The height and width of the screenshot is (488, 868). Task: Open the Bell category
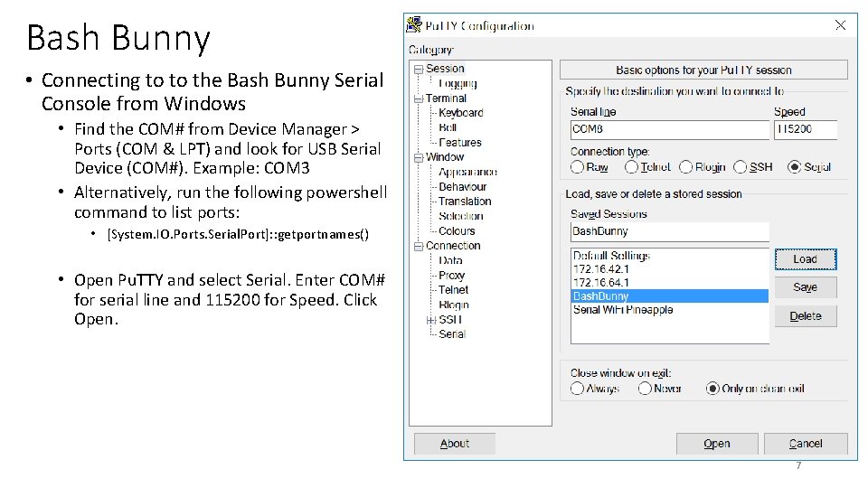pyautogui.click(x=448, y=127)
